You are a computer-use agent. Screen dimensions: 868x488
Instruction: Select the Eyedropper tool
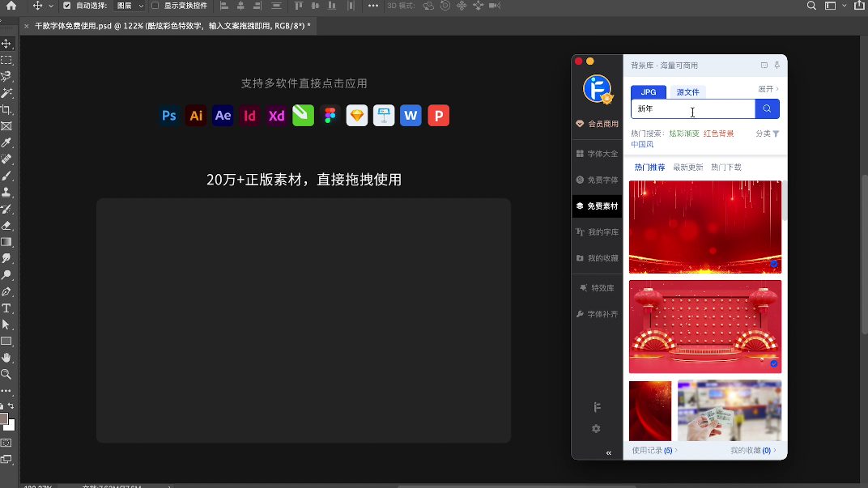(x=6, y=142)
